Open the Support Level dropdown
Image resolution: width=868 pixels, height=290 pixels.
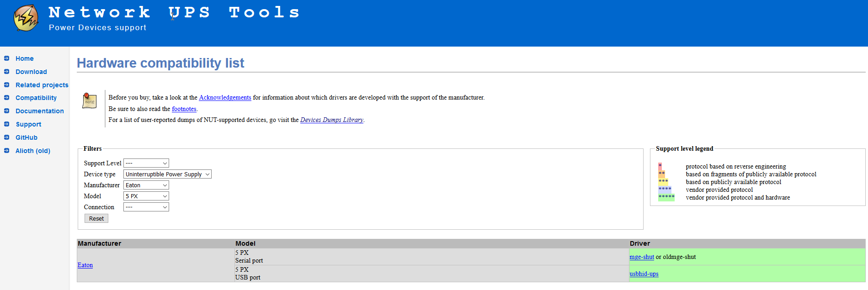tap(146, 163)
